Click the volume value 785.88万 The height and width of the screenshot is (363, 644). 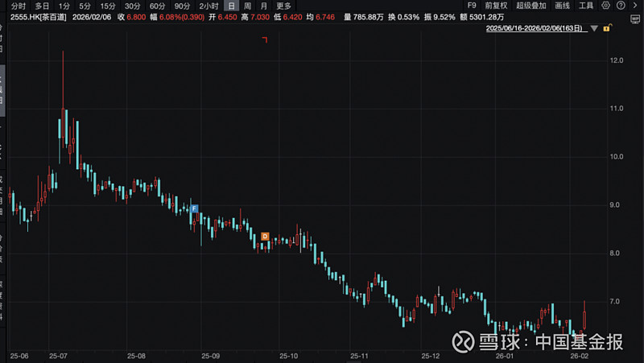tap(369, 17)
